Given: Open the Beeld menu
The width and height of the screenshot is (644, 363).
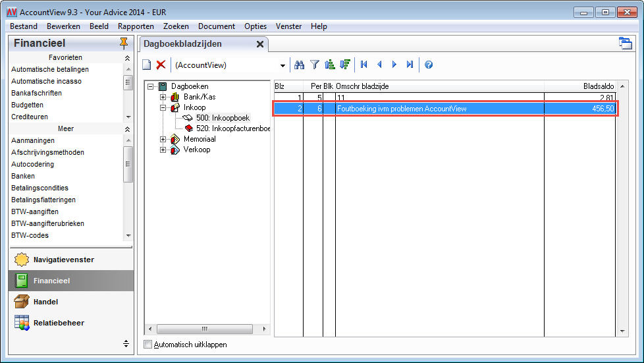Looking at the screenshot, I should [99, 26].
